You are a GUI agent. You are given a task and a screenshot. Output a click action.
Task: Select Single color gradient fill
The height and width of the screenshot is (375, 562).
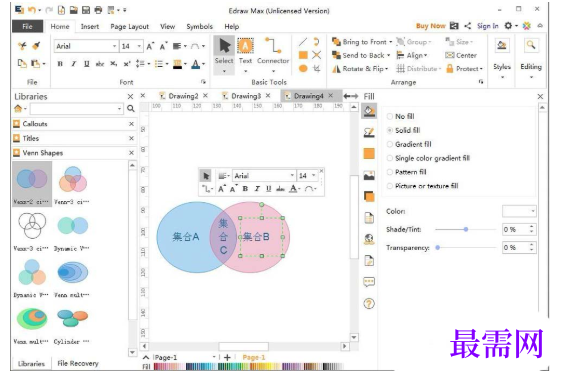[428, 158]
